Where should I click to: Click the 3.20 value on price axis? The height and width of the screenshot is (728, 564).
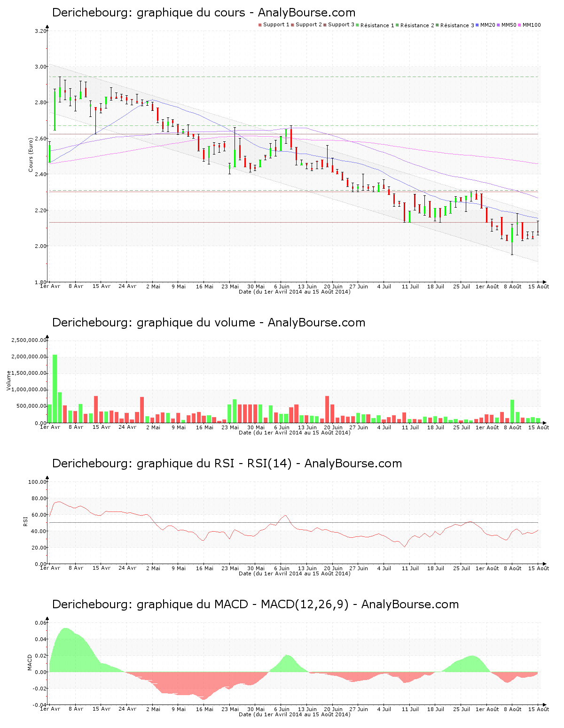[x=41, y=31]
